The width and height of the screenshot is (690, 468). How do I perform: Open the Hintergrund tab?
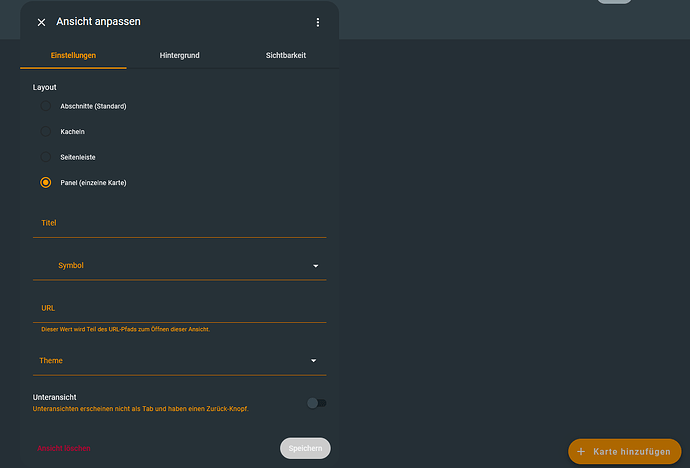point(179,55)
